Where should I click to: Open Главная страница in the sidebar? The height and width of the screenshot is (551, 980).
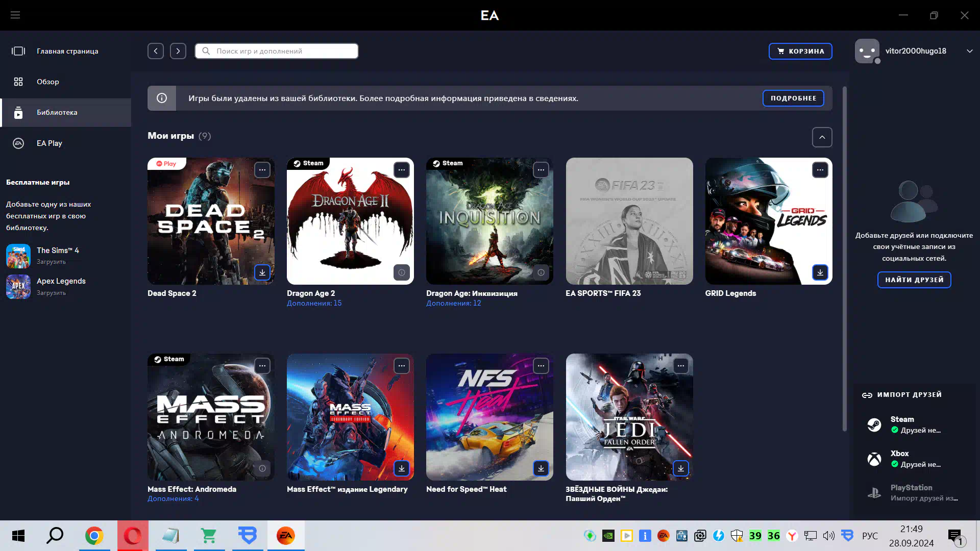tap(66, 51)
